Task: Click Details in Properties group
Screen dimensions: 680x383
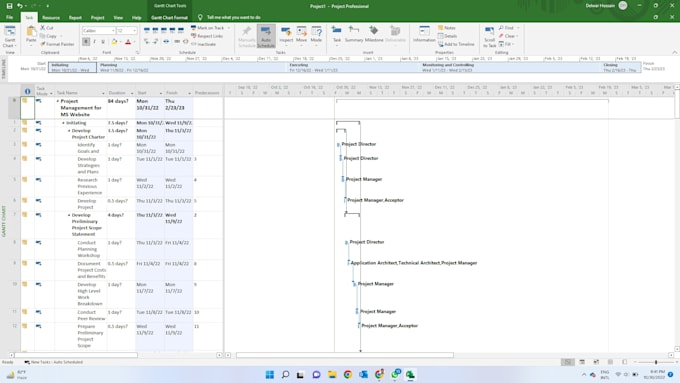Action: 447,36
